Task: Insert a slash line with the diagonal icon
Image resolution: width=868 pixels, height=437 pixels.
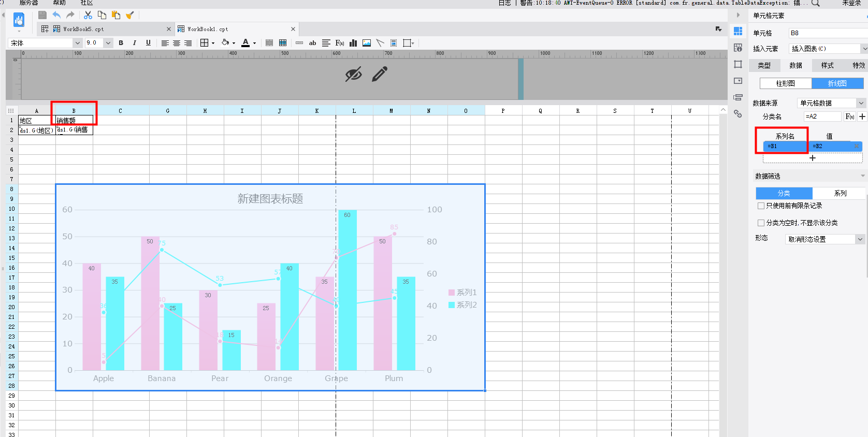Action: click(x=380, y=43)
